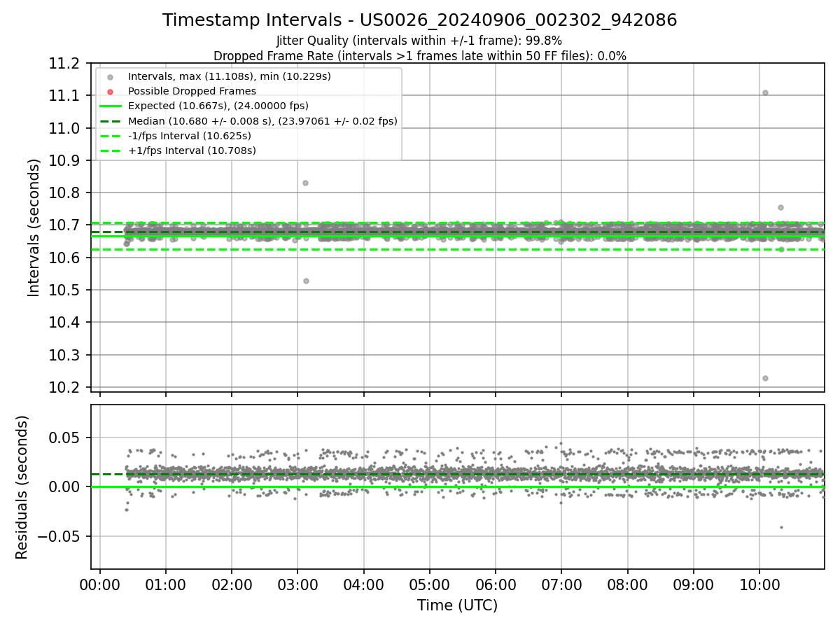The width and height of the screenshot is (840, 630).
Task: Click the Time (UTC) x-axis label
Action: click(457, 605)
